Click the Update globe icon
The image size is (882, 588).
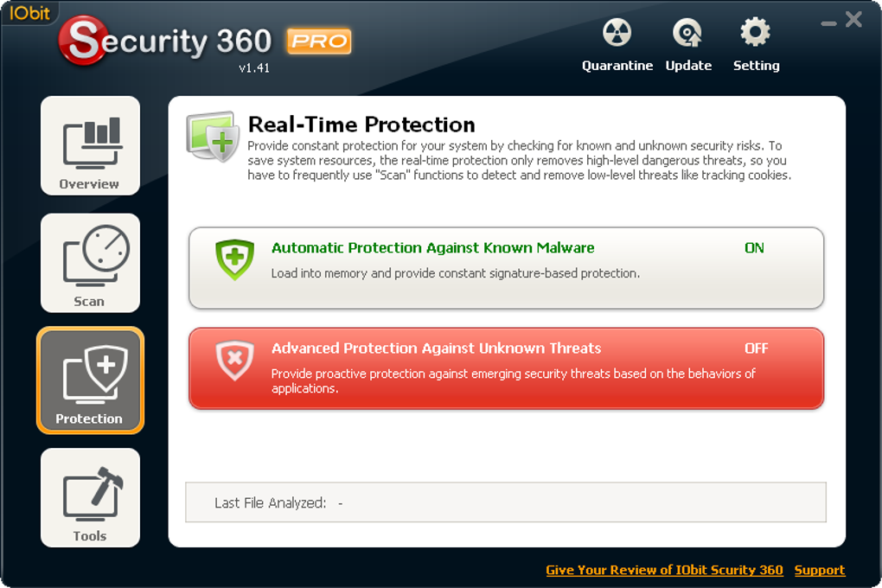tap(688, 34)
